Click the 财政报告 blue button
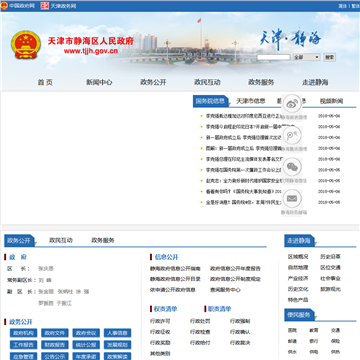Screen dimensions: 360x360 (55, 345)
